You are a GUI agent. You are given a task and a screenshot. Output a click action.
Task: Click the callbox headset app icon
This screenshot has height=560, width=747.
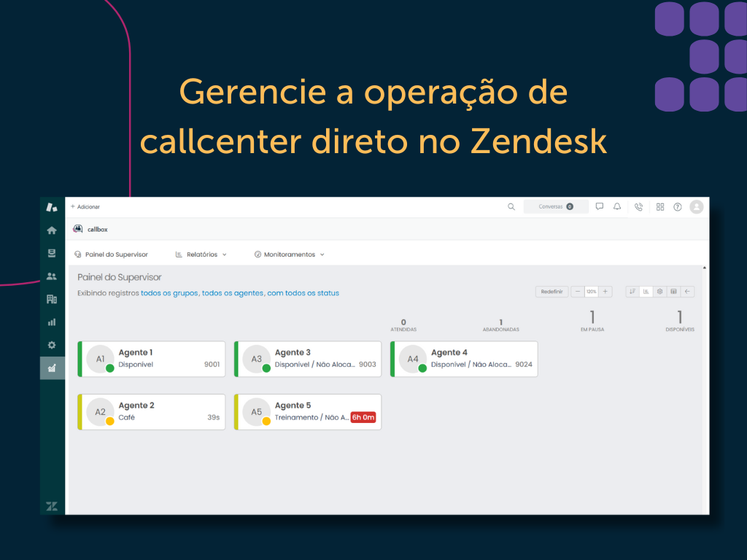pos(77,229)
